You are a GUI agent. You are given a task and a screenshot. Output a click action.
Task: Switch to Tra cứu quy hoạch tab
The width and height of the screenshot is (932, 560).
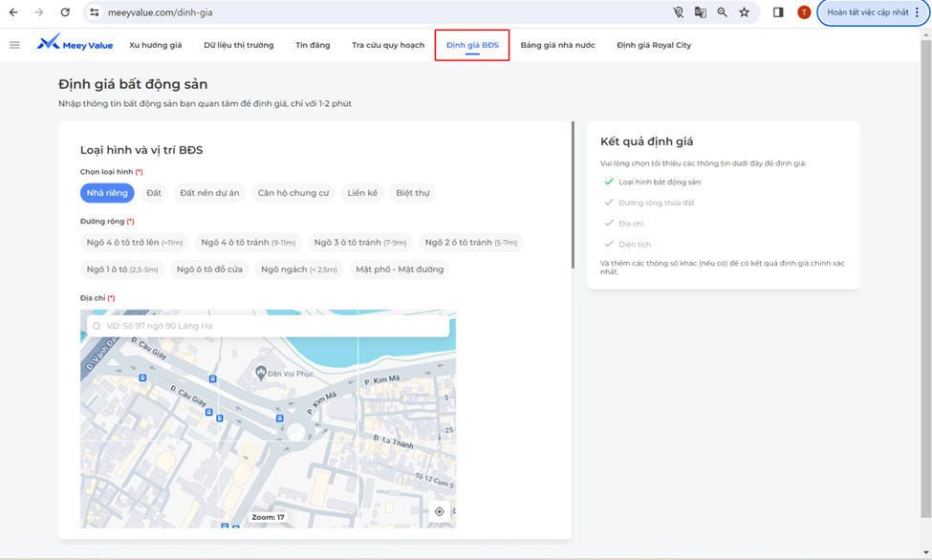[387, 45]
